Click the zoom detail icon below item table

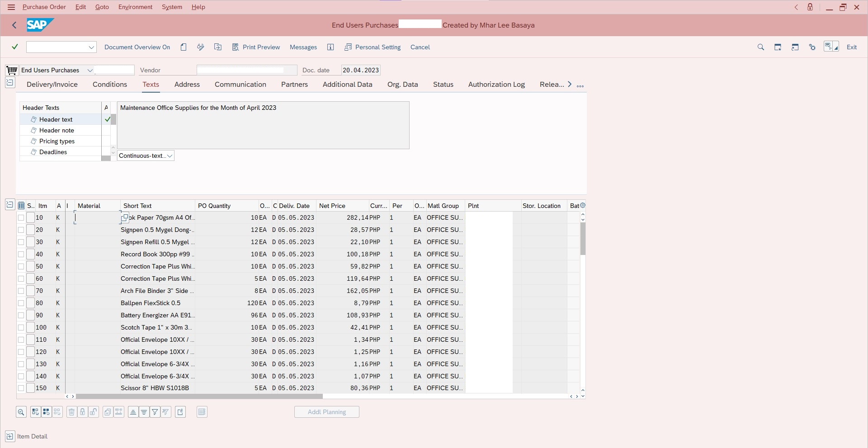(21, 412)
